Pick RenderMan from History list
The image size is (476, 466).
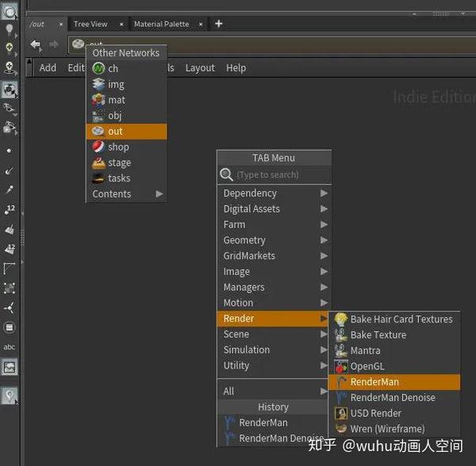273,422
